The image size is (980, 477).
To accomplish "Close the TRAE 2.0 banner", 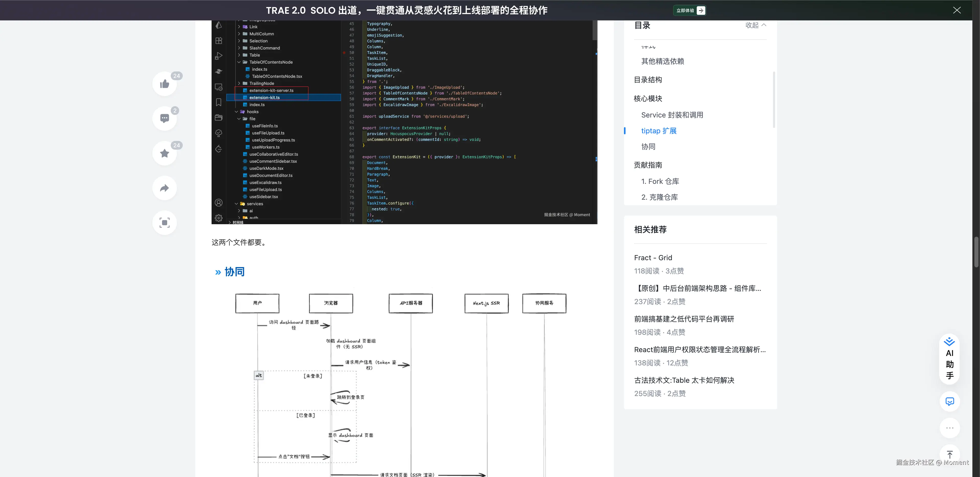I will coord(957,10).
